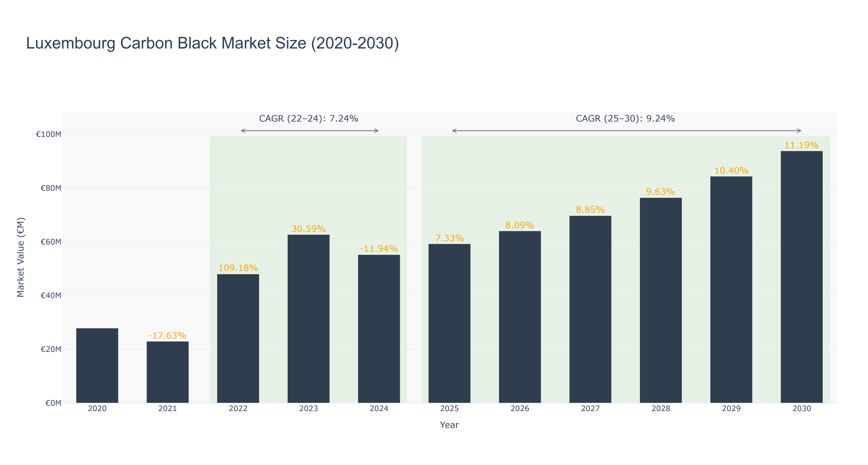The height and width of the screenshot is (465, 868).
Task: Click the €20M y-axis tick label
Action: [x=51, y=349]
